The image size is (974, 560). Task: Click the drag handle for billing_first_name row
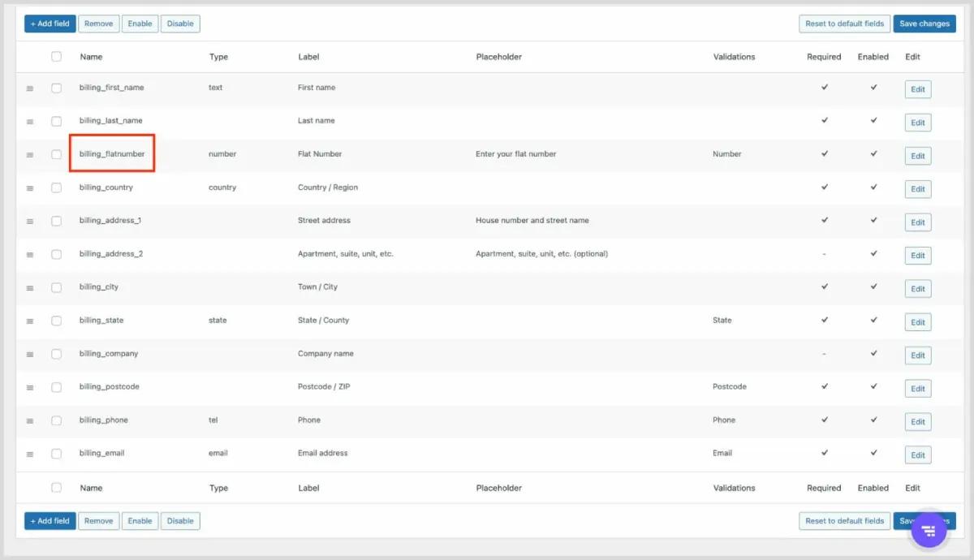coord(30,88)
